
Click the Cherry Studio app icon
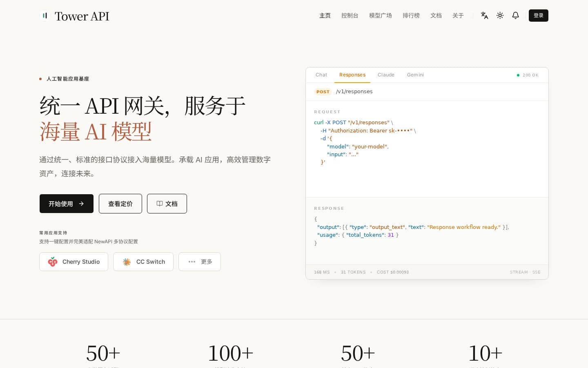(x=53, y=262)
